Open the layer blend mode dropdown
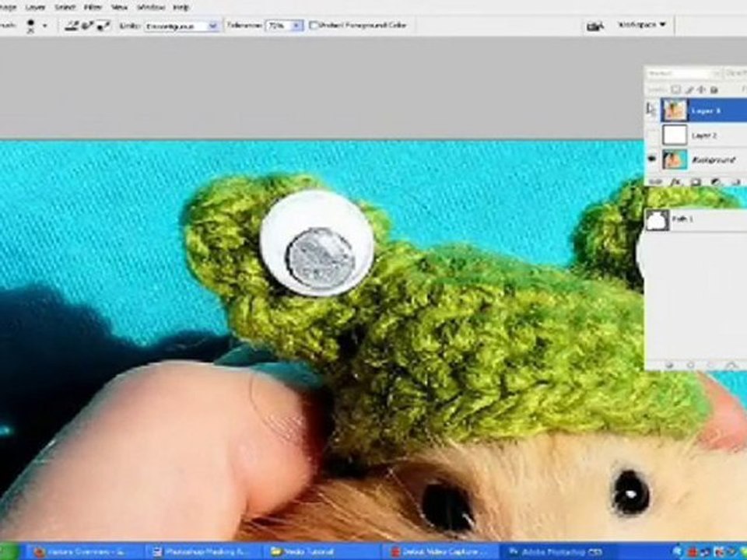 (x=684, y=73)
